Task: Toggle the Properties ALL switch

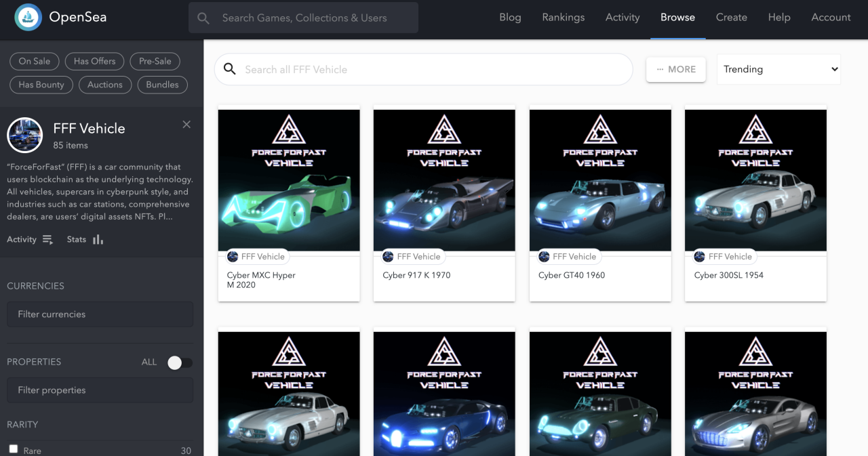Action: (180, 362)
